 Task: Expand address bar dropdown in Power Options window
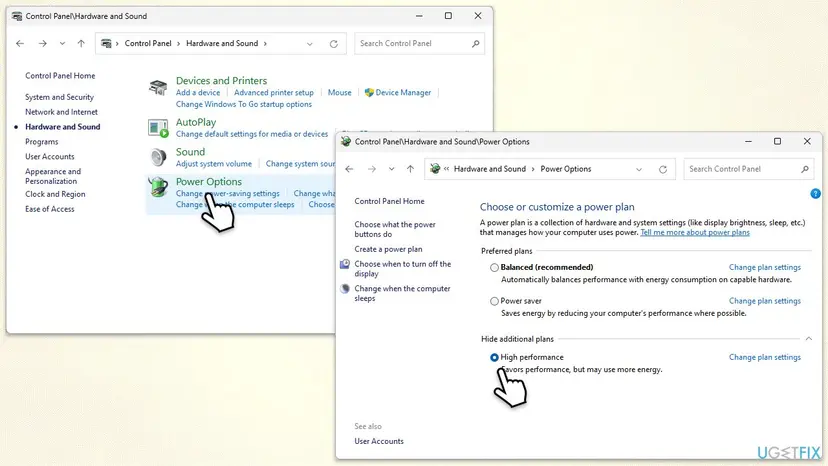point(639,170)
